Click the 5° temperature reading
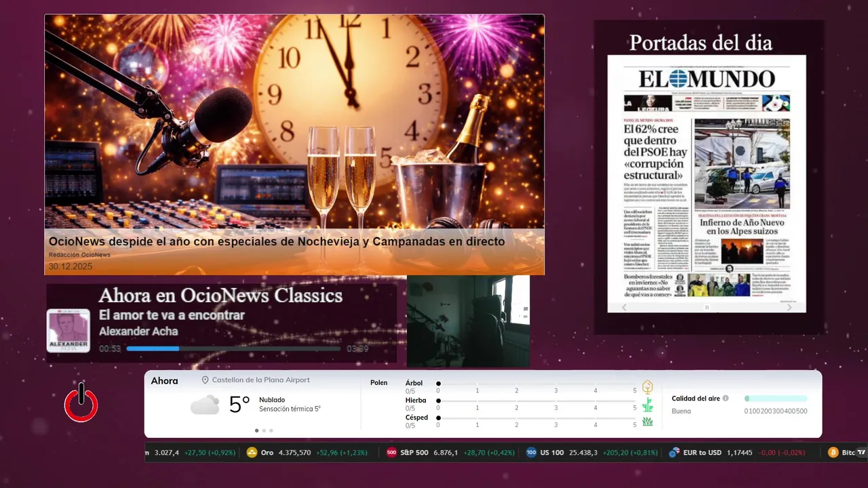This screenshot has height=488, width=868. tap(239, 405)
